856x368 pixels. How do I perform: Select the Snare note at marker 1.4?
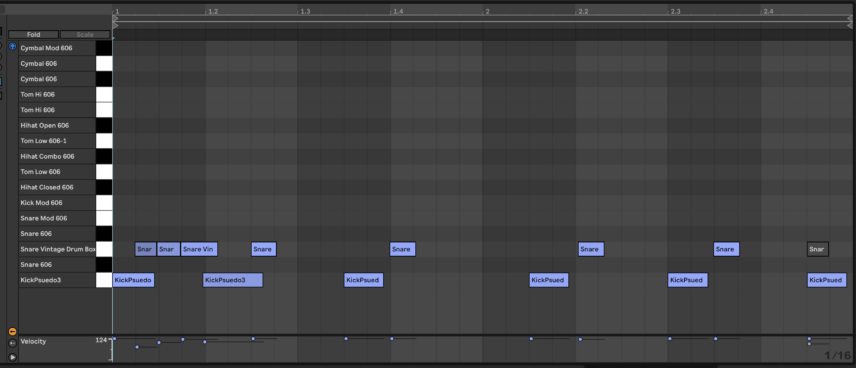[x=403, y=250]
